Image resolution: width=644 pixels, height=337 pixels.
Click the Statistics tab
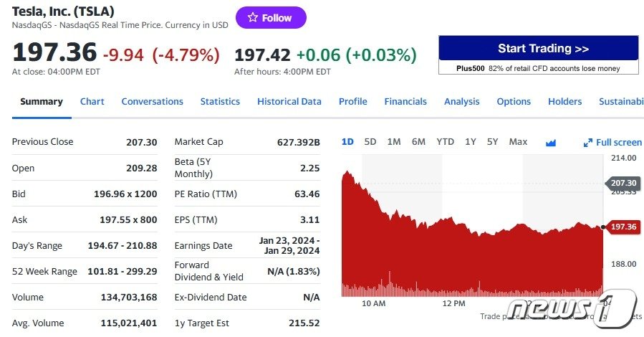coord(220,102)
